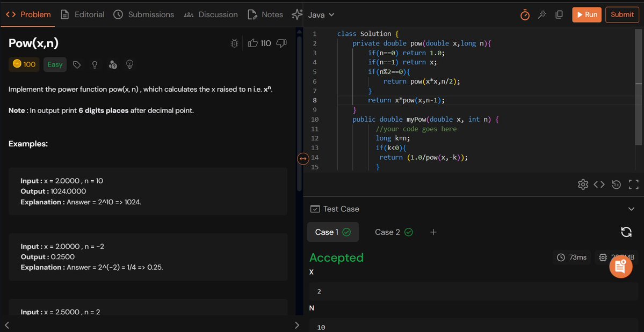The width and height of the screenshot is (644, 332).
Task: Click the Easy difficulty badge
Action: click(x=55, y=64)
